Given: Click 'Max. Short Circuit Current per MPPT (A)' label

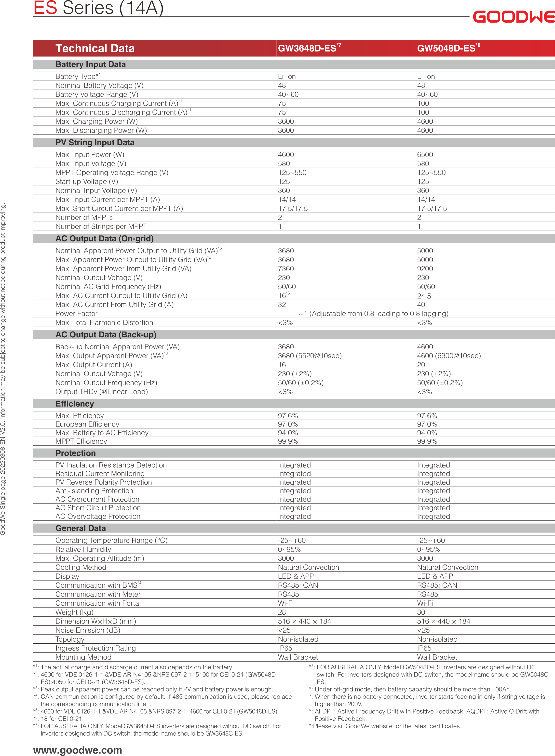Looking at the screenshot, I should coord(119,209).
